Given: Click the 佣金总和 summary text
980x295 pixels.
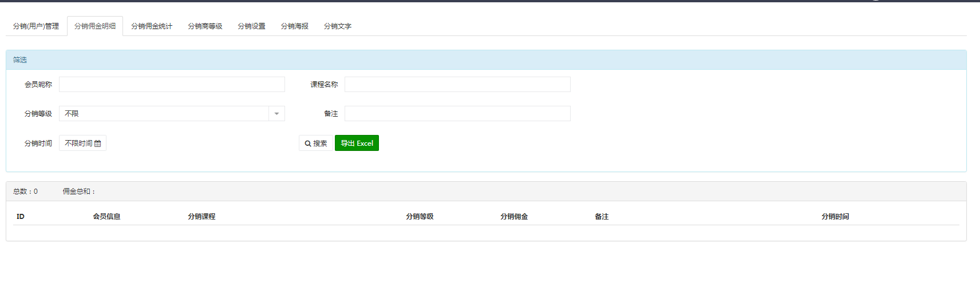Looking at the screenshot, I should pyautogui.click(x=79, y=192).
